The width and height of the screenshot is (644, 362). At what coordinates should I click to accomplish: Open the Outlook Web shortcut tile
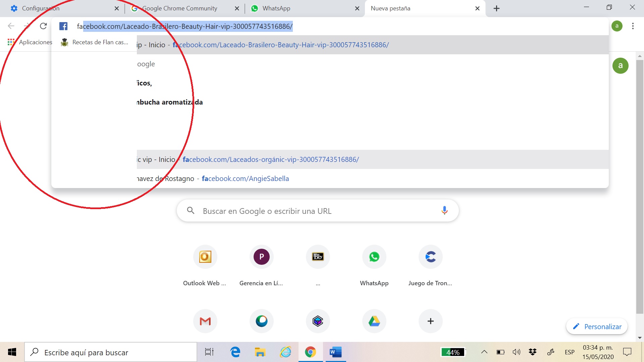pyautogui.click(x=205, y=257)
